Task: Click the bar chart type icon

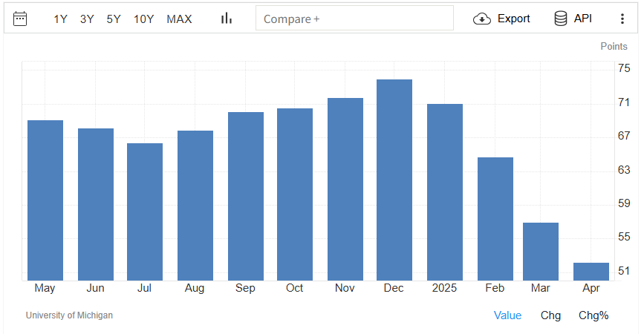Action: tap(227, 19)
